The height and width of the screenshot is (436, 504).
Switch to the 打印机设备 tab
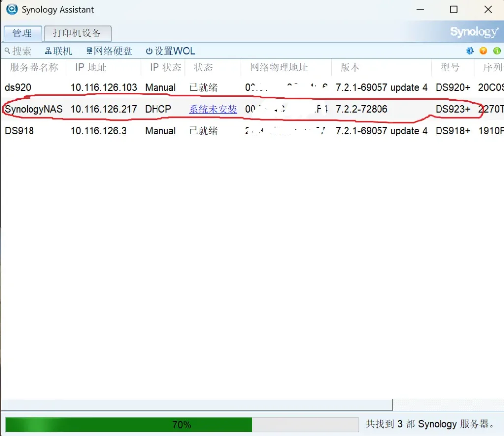click(77, 33)
